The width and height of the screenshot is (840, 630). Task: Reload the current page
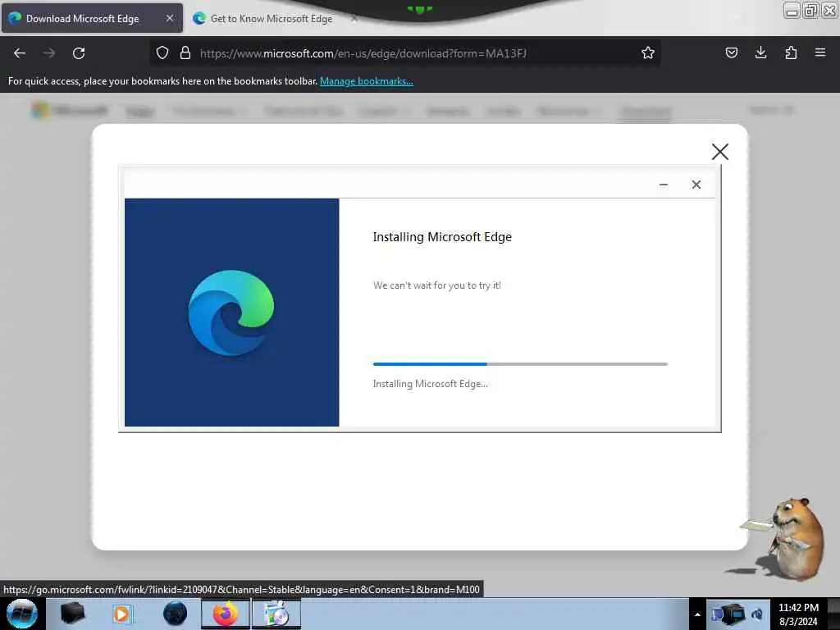tap(79, 53)
